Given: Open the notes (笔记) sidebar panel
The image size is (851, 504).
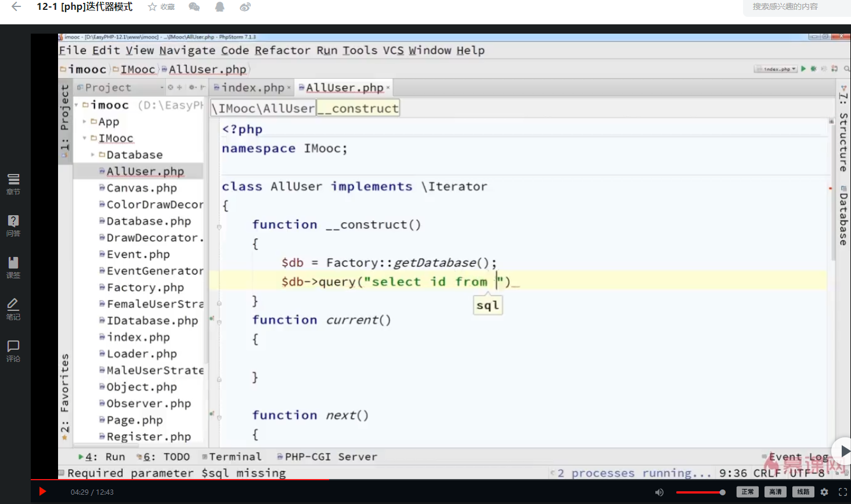Looking at the screenshot, I should [x=13, y=309].
